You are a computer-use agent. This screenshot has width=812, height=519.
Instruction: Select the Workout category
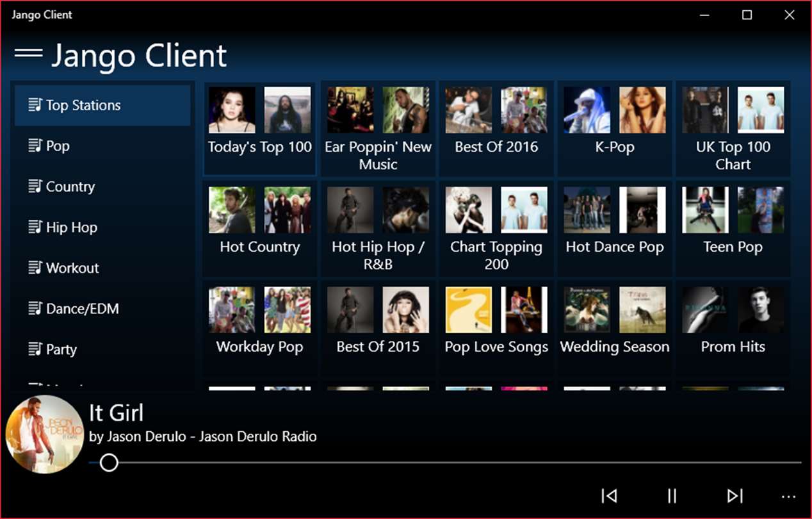pyautogui.click(x=102, y=268)
